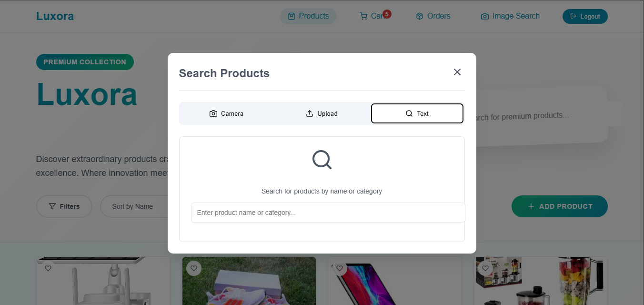Open Image Search from the navbar
This screenshot has height=305, width=644.
(510, 16)
